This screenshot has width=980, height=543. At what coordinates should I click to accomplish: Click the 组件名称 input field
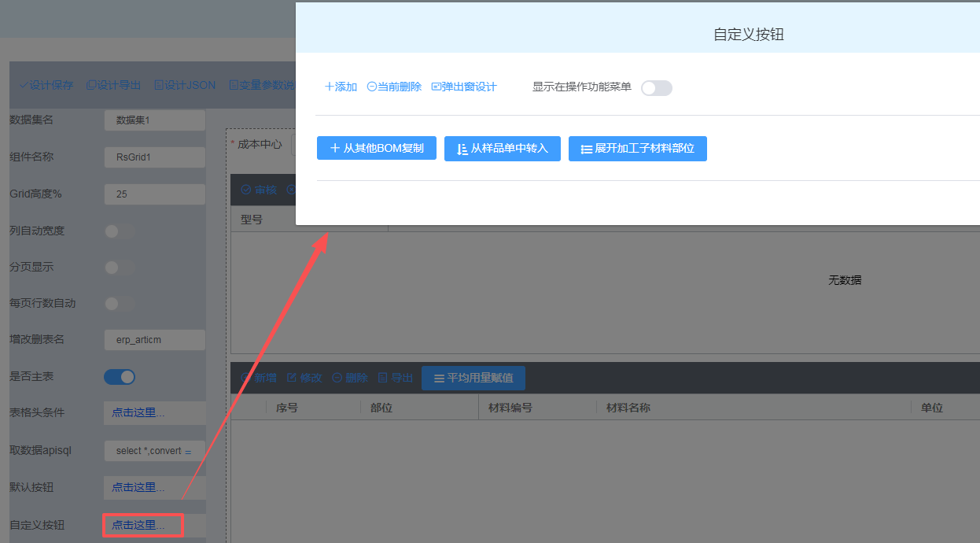[153, 157]
